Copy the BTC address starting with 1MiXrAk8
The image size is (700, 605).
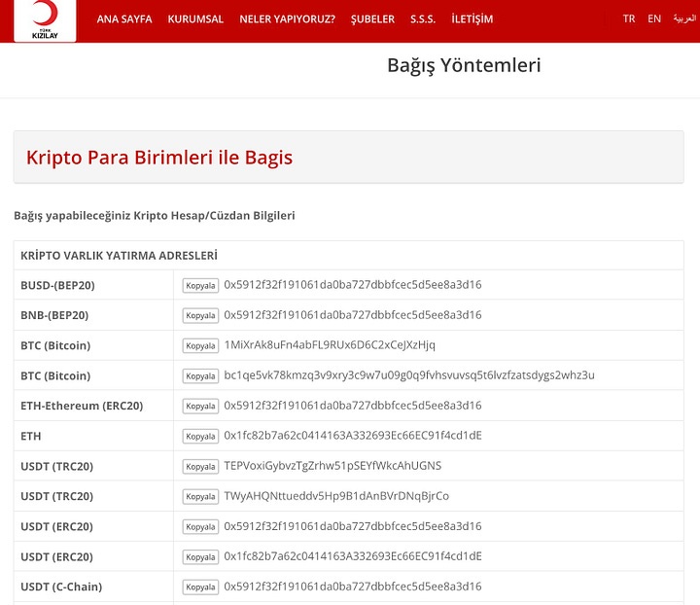pyautogui.click(x=200, y=345)
